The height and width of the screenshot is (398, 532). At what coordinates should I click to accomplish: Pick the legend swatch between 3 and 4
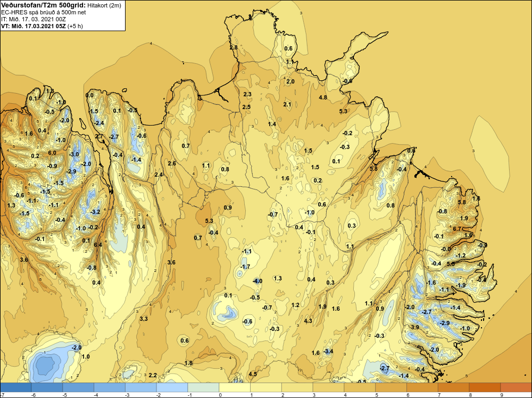tap(328, 387)
